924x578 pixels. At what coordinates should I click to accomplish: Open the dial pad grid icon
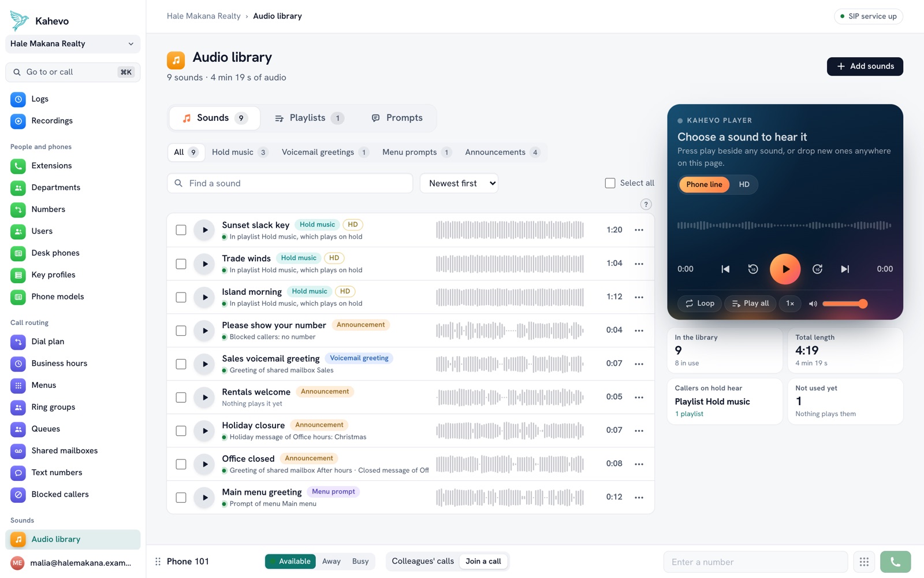click(x=864, y=562)
